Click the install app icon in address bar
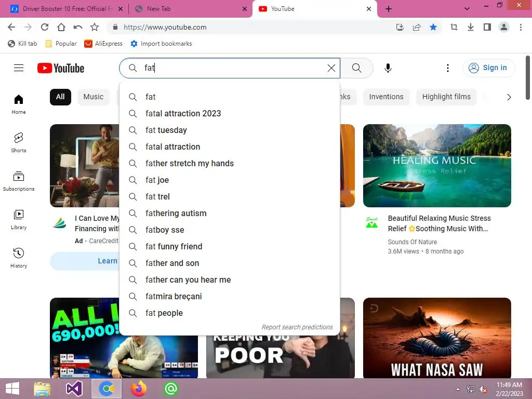Image resolution: width=532 pixels, height=399 pixels. tap(400, 27)
